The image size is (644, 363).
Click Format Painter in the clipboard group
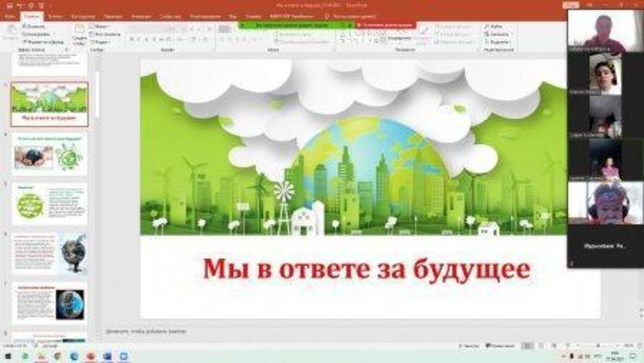(x=43, y=42)
